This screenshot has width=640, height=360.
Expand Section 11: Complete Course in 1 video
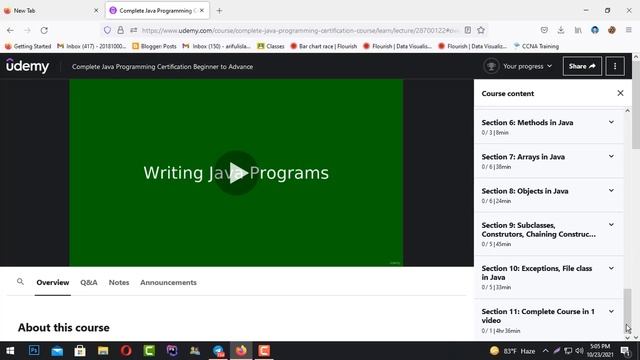coord(549,320)
